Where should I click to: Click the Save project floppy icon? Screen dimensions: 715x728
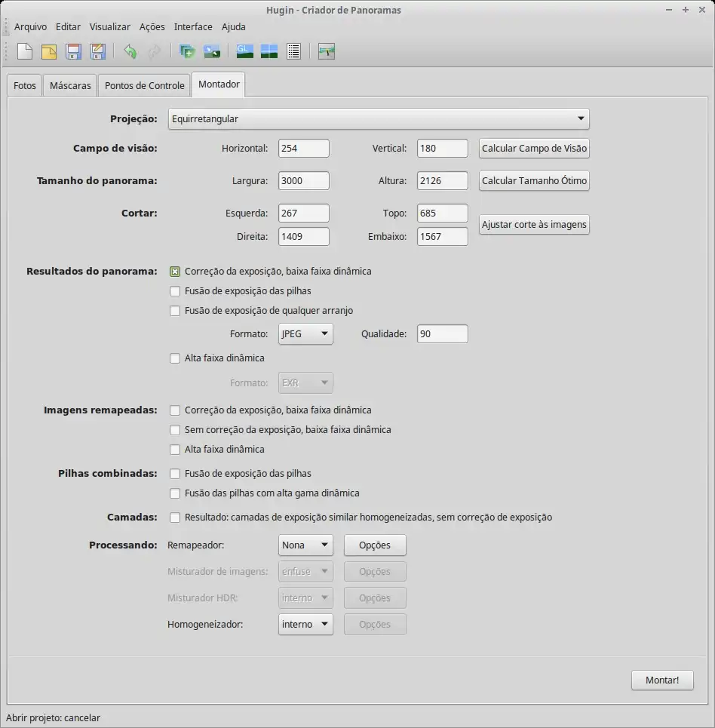click(x=73, y=51)
